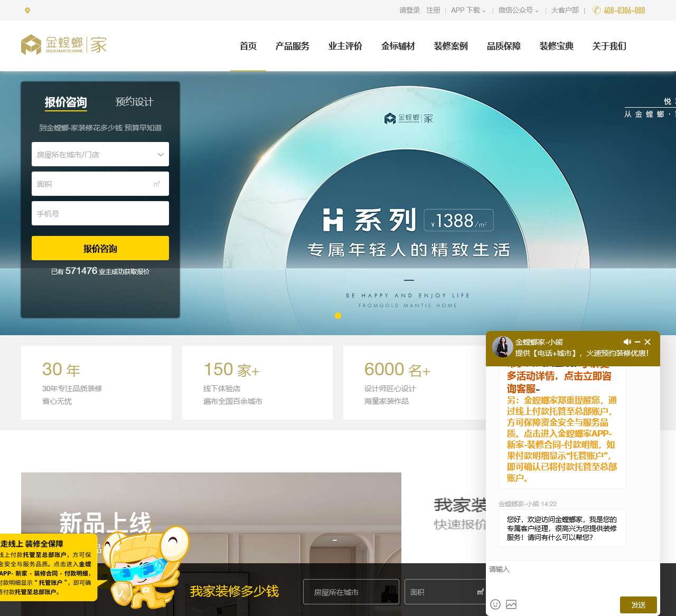Viewport: 676px width, 616px height.
Task: Open the 大客户部 link
Action: click(565, 10)
